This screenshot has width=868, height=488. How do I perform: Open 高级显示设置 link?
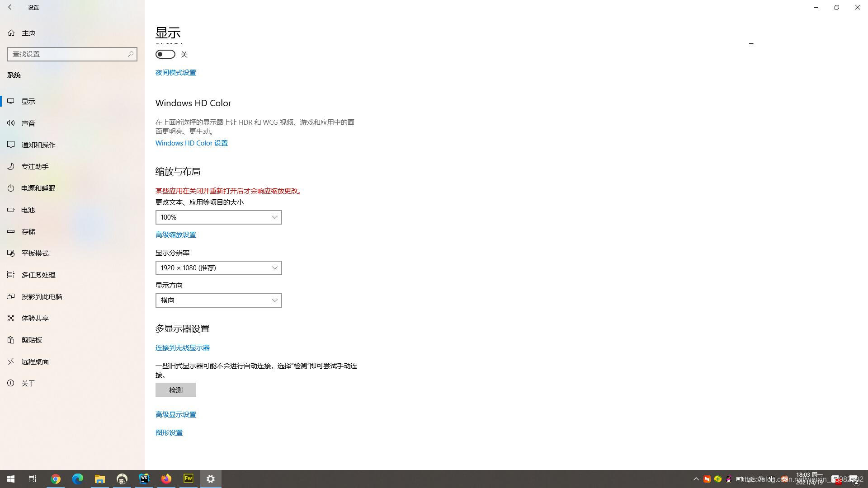(175, 414)
